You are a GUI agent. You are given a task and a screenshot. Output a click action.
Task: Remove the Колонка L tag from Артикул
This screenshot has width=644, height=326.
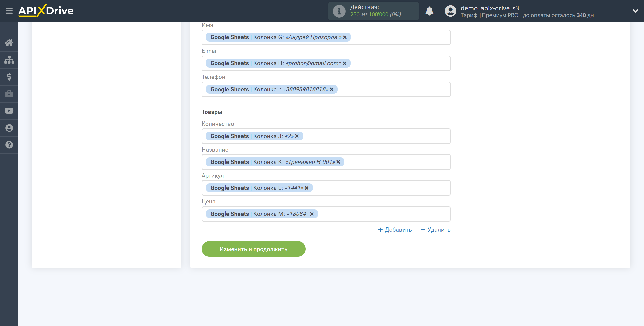[307, 188]
